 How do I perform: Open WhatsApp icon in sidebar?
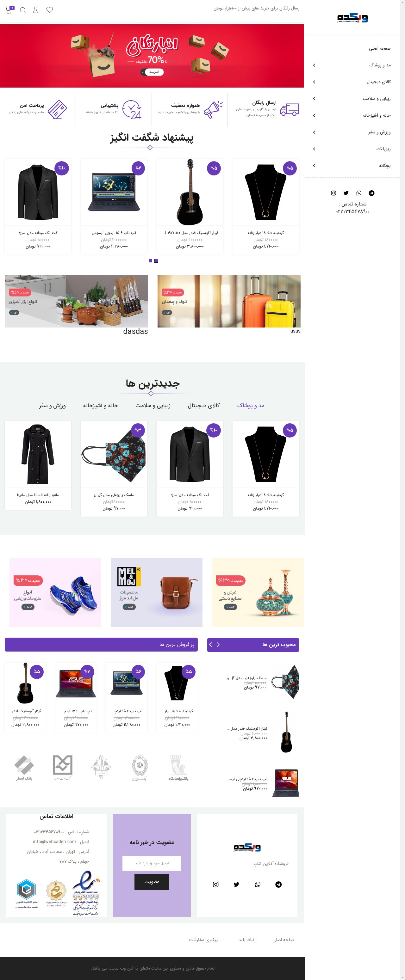click(x=358, y=193)
